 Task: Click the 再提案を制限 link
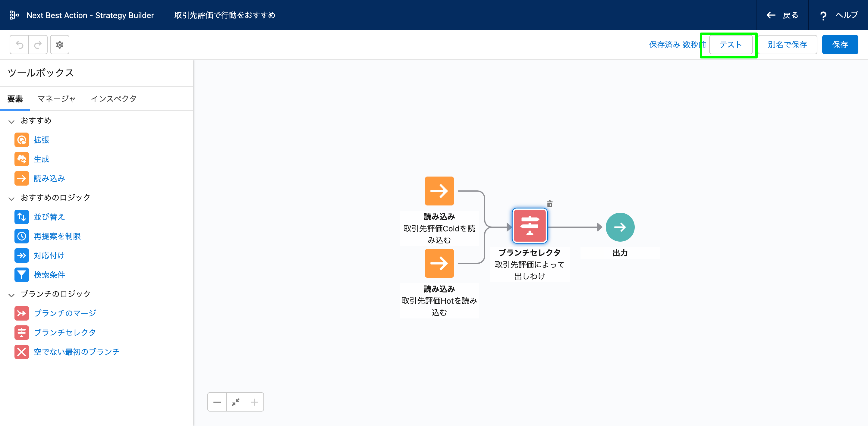point(57,236)
